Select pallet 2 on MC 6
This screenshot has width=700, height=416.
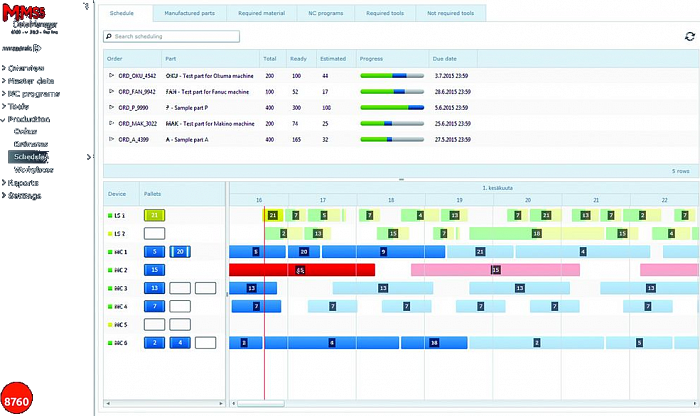(x=154, y=343)
